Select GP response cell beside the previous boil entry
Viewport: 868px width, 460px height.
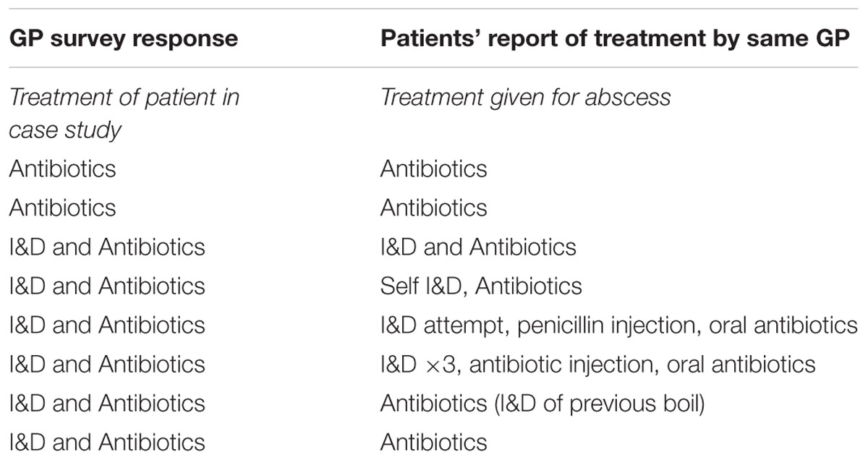click(107, 403)
